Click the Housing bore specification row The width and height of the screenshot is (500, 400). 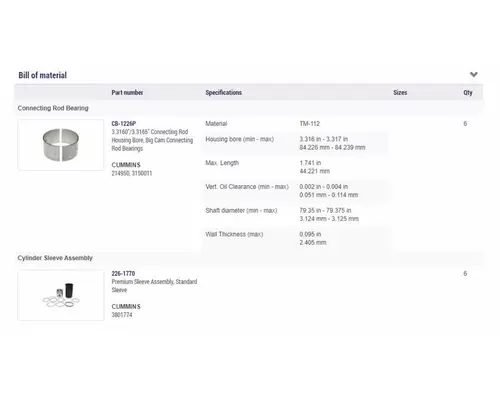(295, 143)
